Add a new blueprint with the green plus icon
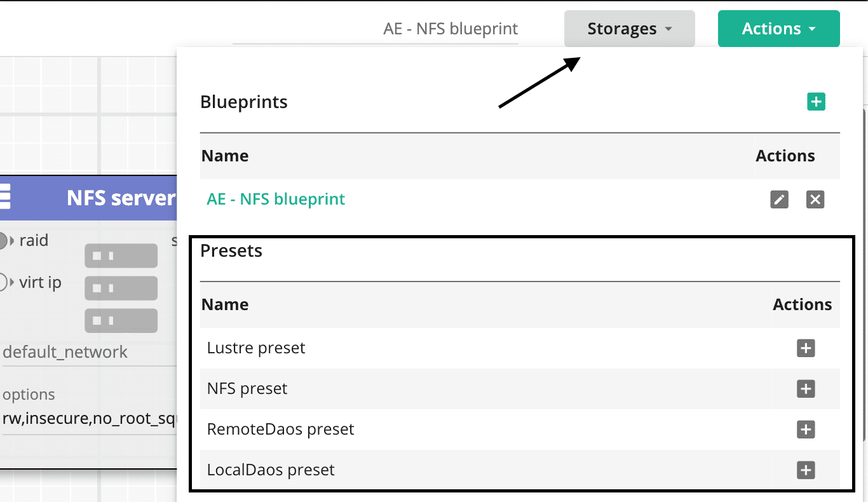868x502 pixels. [x=816, y=101]
